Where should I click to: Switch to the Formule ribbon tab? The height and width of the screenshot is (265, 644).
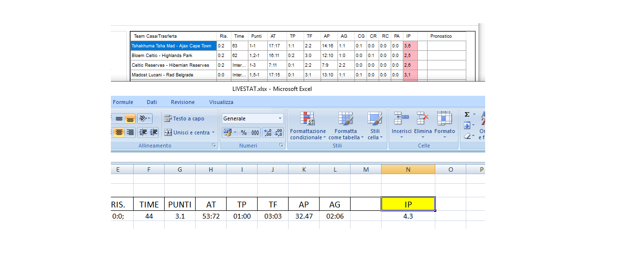[123, 102]
